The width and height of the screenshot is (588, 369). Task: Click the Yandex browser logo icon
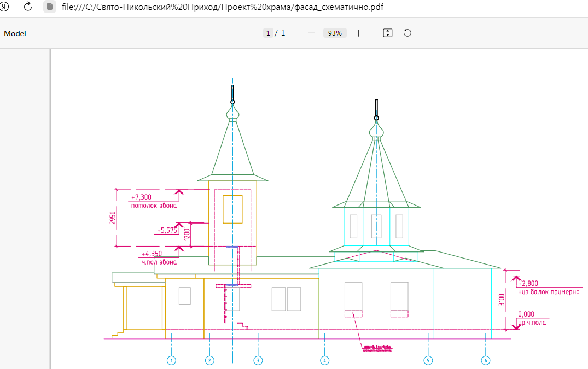pyautogui.click(x=4, y=7)
